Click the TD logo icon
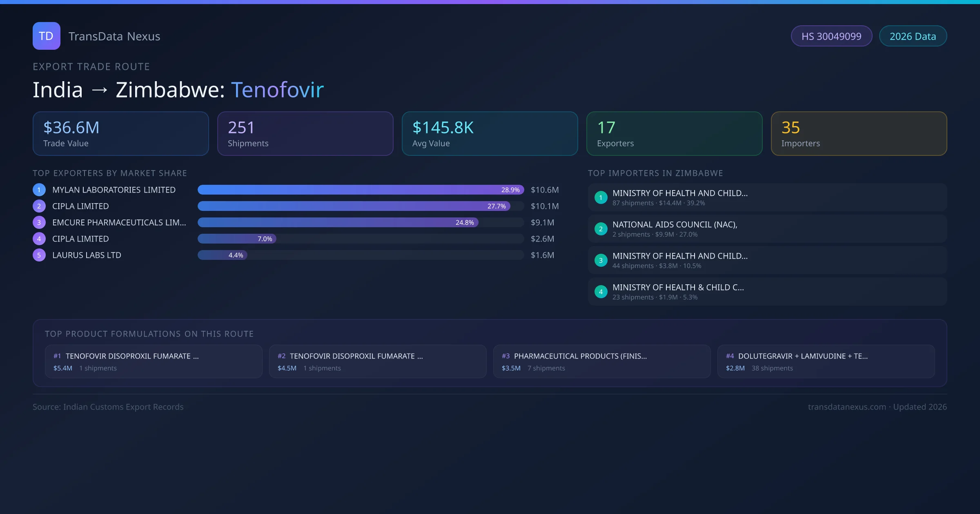Screen dimensions: 980x514 [x=46, y=36]
